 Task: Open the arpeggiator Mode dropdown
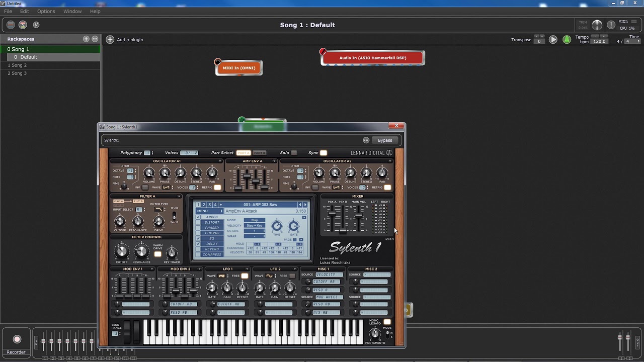pyautogui.click(x=255, y=220)
